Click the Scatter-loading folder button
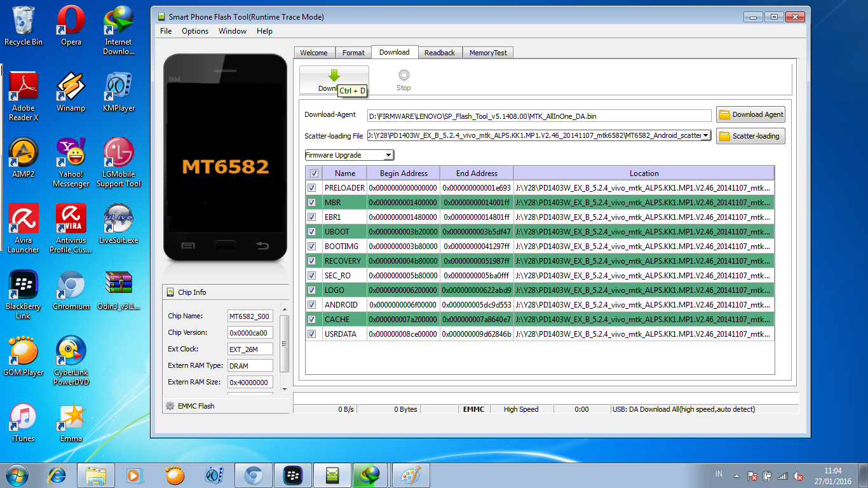Screen dimensions: 868x488 click(750, 136)
